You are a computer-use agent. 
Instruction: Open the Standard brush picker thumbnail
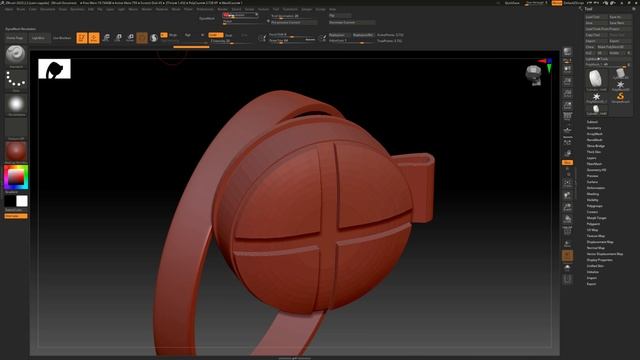pyautogui.click(x=16, y=56)
